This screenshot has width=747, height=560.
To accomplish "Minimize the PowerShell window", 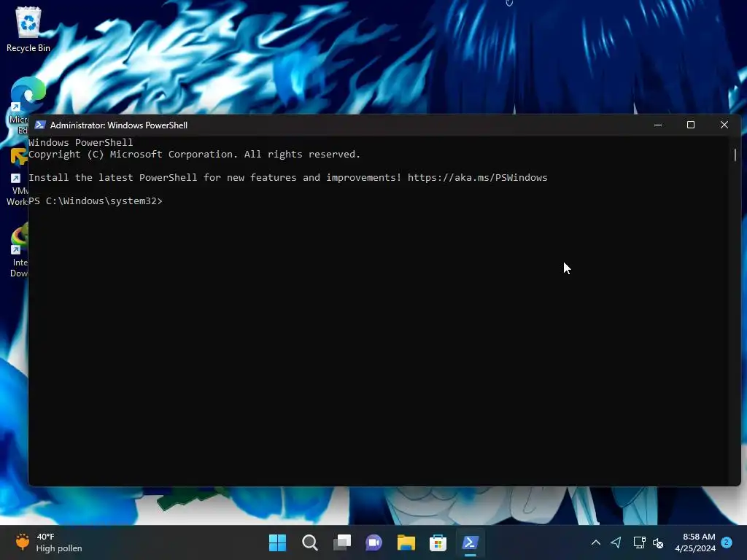I will 658,125.
